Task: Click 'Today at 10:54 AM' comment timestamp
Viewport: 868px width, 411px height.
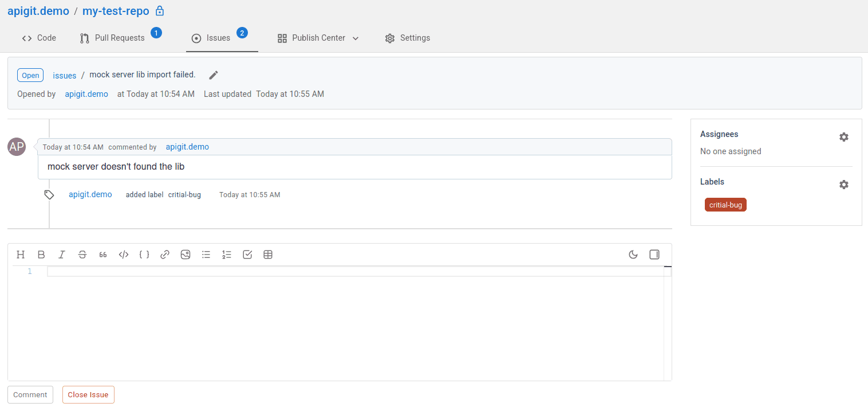Action: (x=73, y=147)
